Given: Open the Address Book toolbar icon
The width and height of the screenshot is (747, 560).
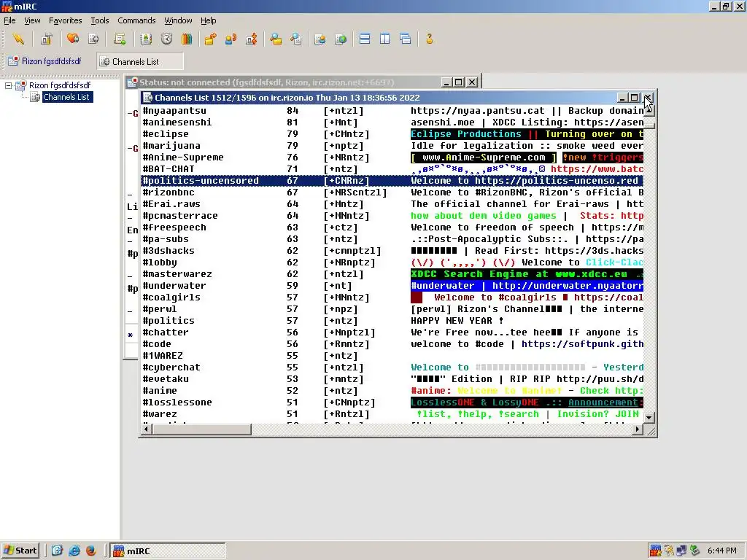Looking at the screenshot, I should click(x=146, y=39).
